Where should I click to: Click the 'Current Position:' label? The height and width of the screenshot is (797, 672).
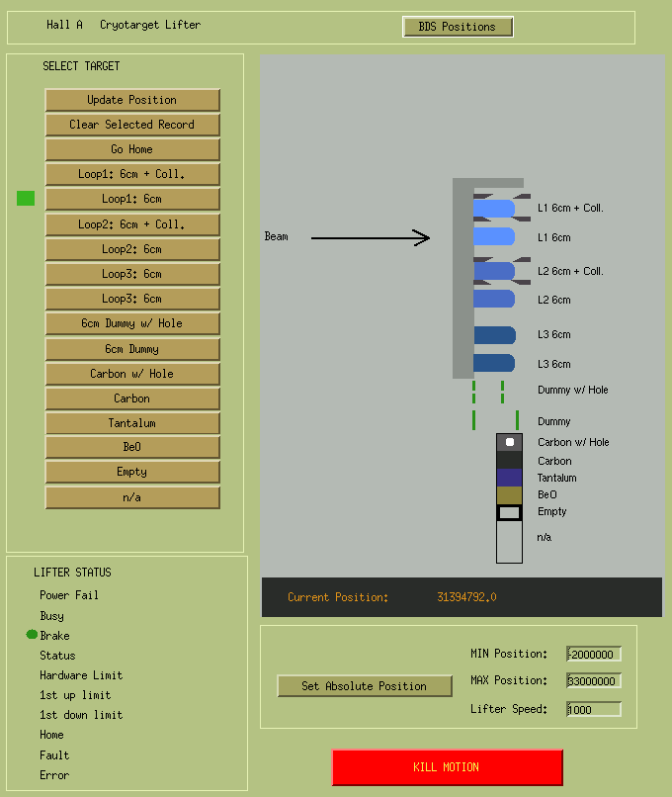(x=338, y=597)
